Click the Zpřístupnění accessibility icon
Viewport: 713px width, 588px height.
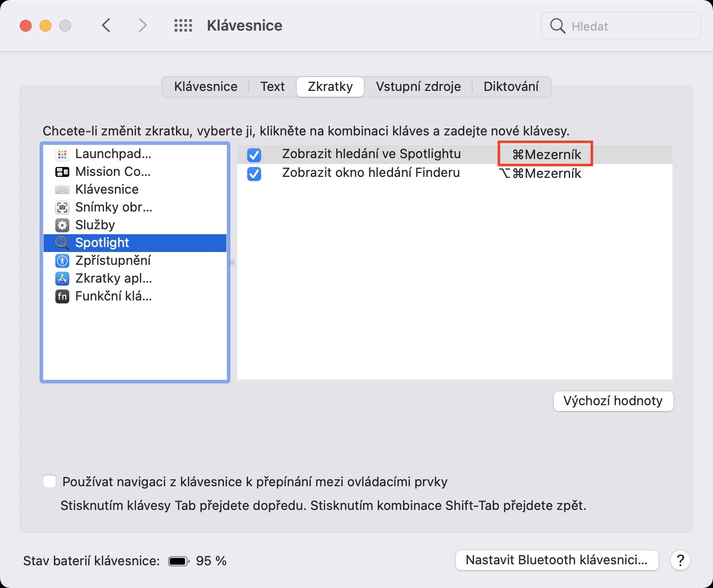tap(62, 261)
